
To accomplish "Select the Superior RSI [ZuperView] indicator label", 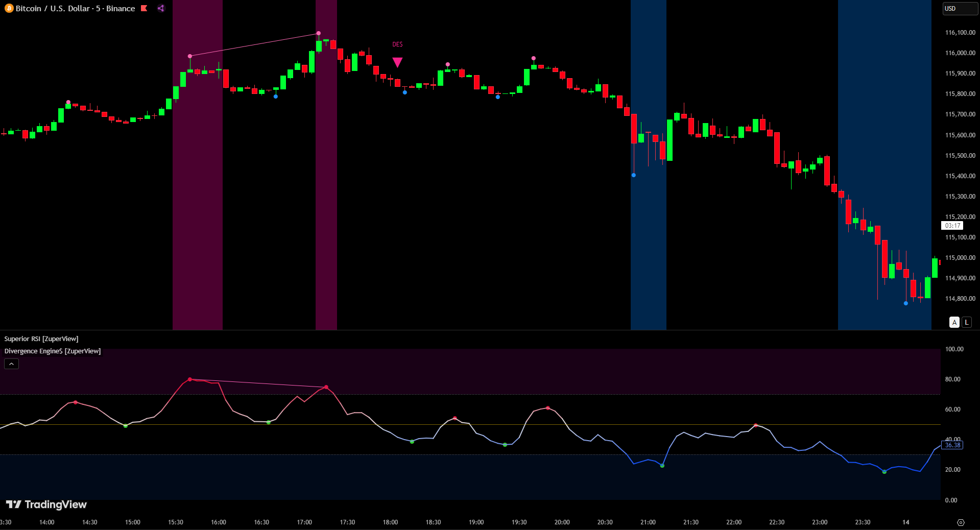I will (x=41, y=339).
